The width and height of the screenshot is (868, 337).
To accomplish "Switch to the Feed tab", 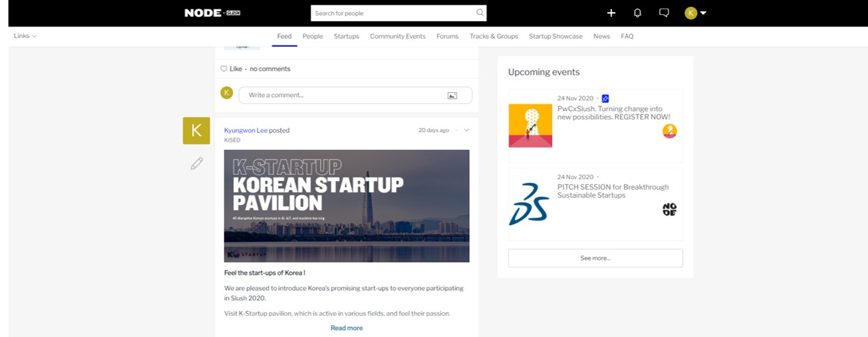I will (x=284, y=37).
